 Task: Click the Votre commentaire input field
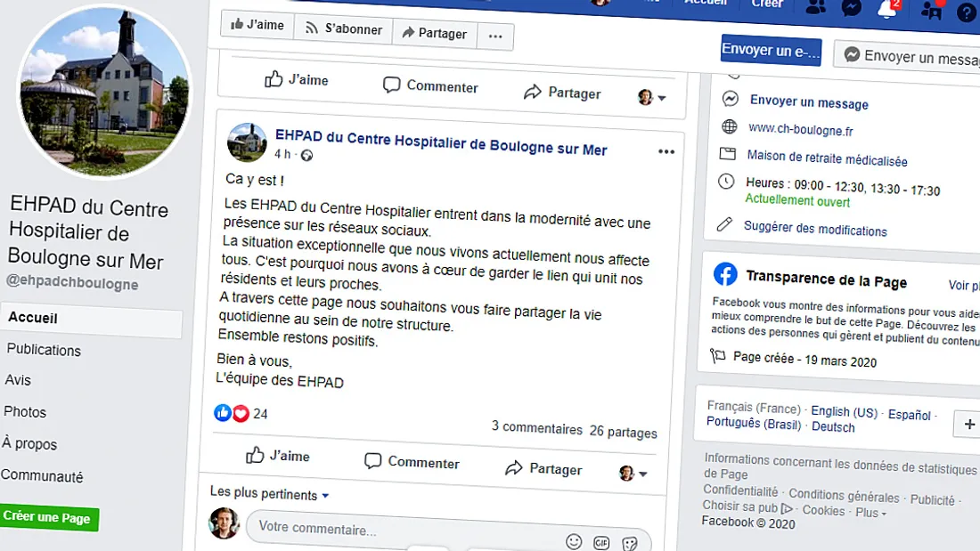coord(406,529)
